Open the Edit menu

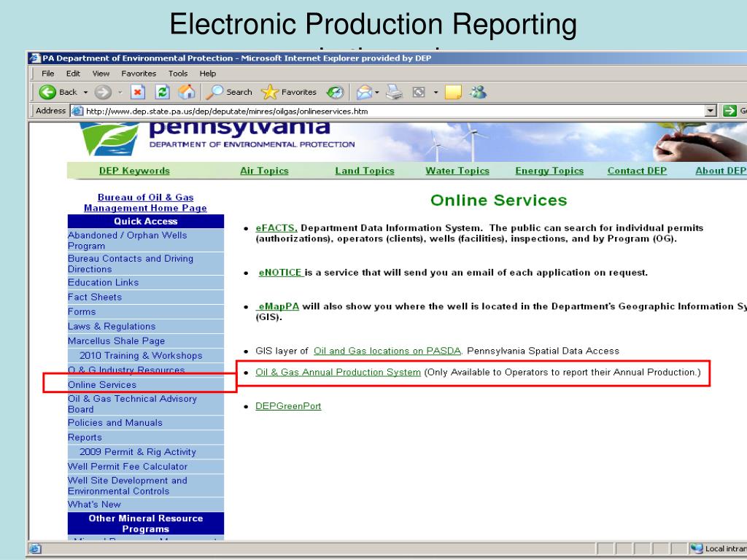(73, 74)
